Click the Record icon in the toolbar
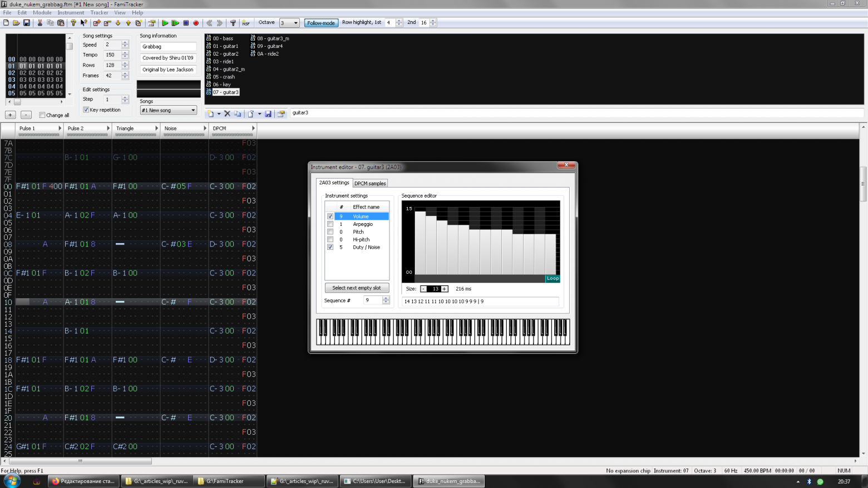This screenshot has width=868, height=488. (196, 23)
